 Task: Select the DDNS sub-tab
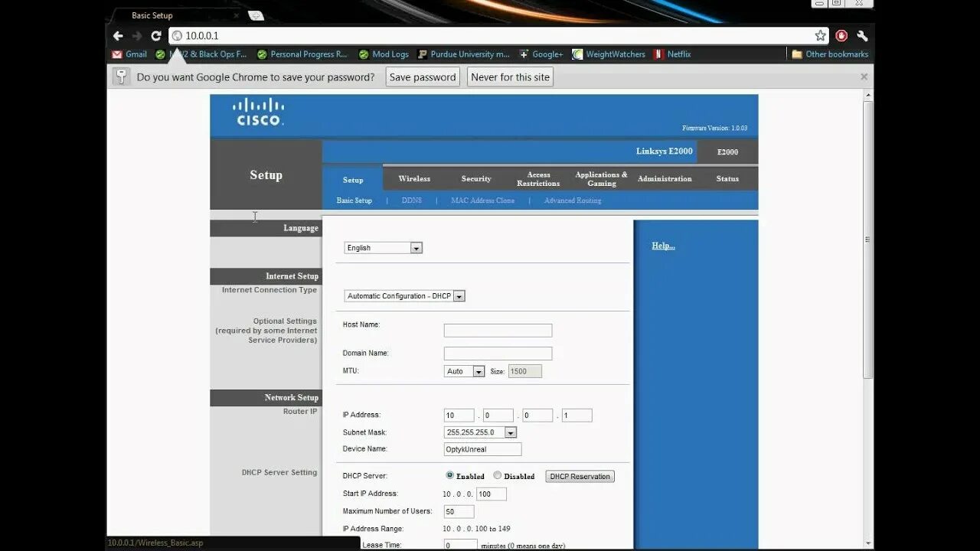click(x=412, y=201)
